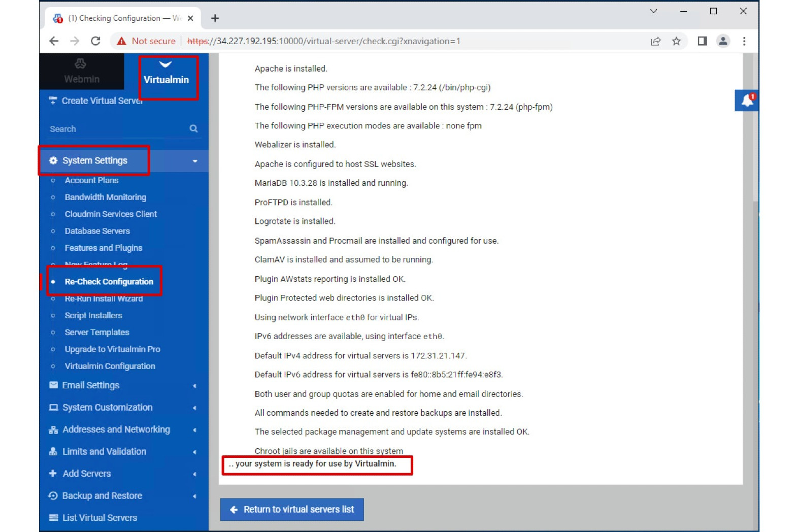Click the text 'Webalizer is installed.'
798x532 pixels.
[x=295, y=145]
